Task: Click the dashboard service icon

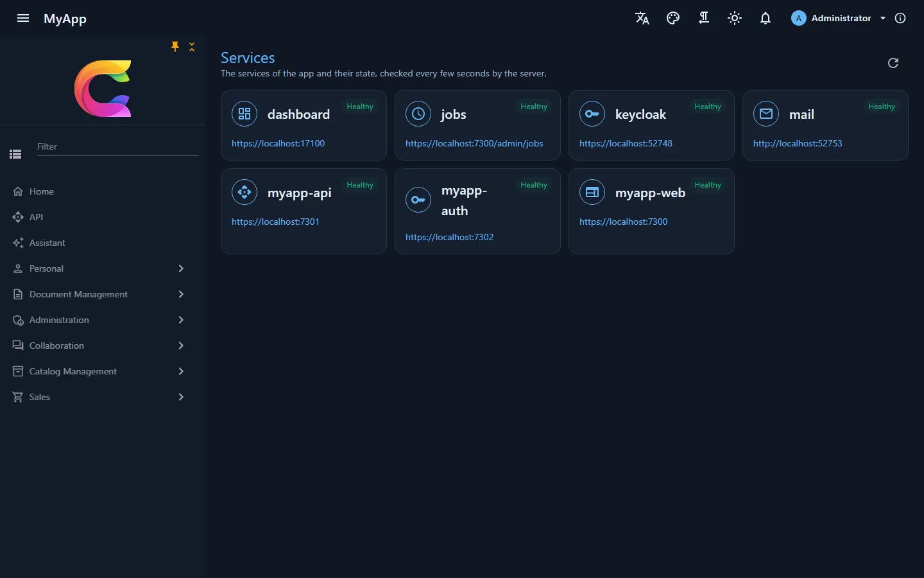Action: click(x=244, y=114)
